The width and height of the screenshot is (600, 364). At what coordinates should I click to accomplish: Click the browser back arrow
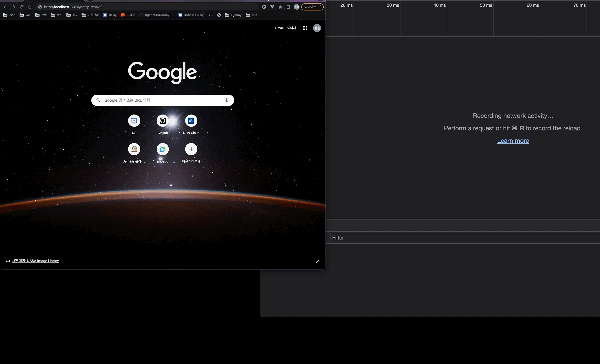pos(5,7)
